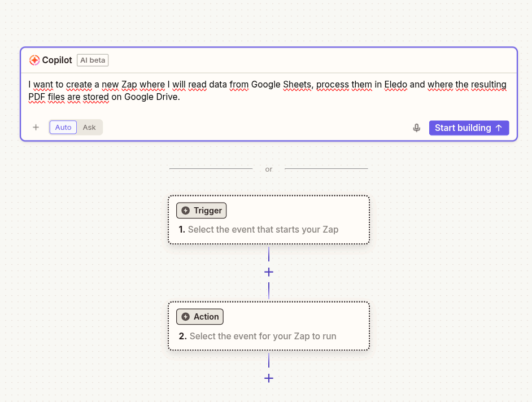Click the Copilot sparkle icon
The image size is (532, 402).
click(35, 60)
